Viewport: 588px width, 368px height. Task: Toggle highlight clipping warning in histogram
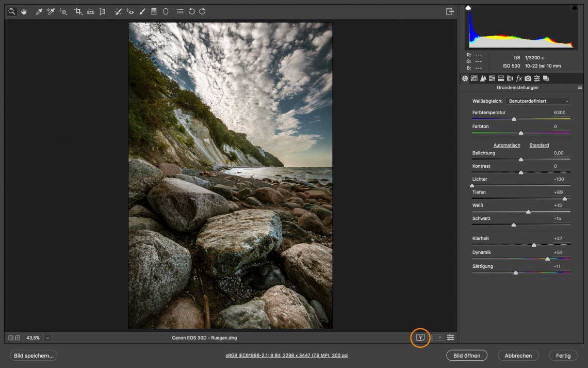tap(574, 8)
